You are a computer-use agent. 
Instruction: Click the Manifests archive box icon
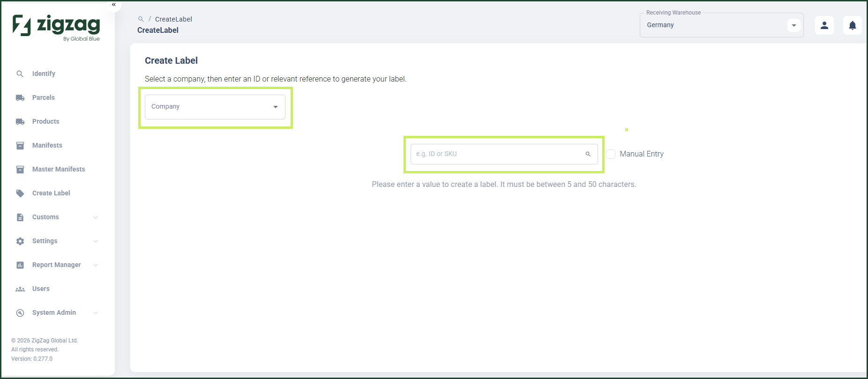[20, 145]
